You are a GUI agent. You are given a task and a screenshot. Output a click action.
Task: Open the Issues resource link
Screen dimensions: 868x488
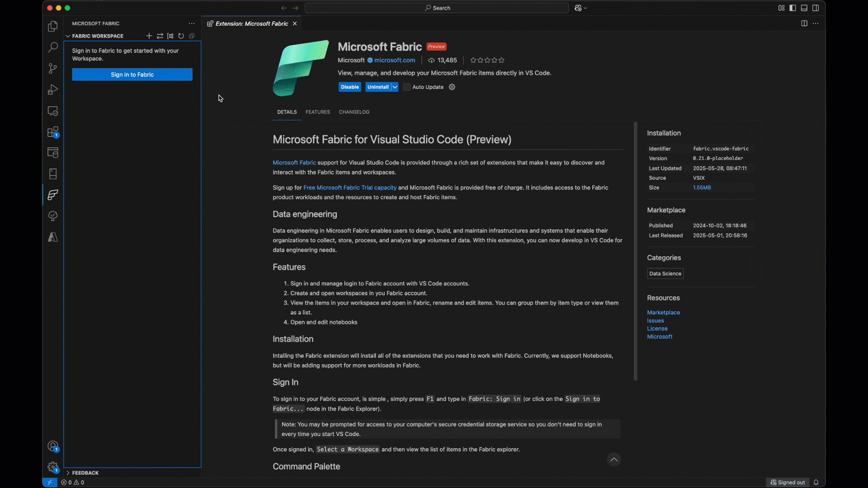(x=655, y=321)
